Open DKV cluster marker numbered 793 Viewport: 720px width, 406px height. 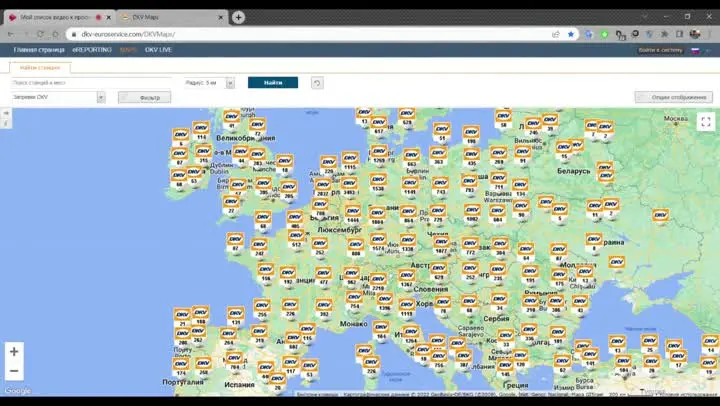tap(469, 184)
